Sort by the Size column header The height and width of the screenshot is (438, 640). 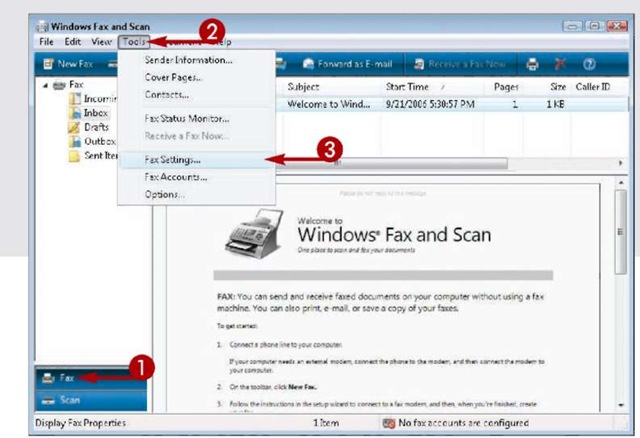(558, 87)
